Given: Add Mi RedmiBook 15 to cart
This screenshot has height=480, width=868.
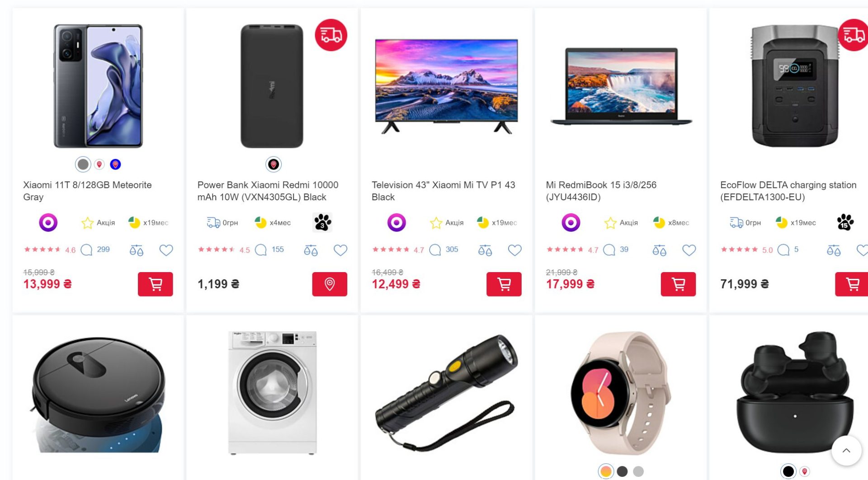Looking at the screenshot, I should (x=678, y=284).
